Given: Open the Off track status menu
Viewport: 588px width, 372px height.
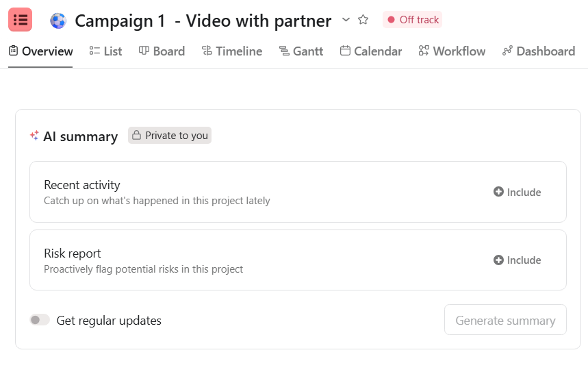Looking at the screenshot, I should [412, 20].
